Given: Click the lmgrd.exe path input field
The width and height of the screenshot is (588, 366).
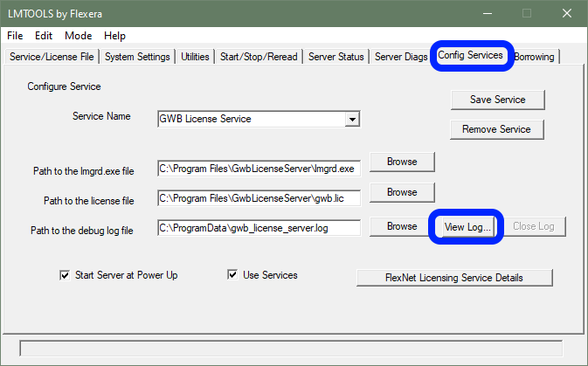Looking at the screenshot, I should (x=259, y=169).
